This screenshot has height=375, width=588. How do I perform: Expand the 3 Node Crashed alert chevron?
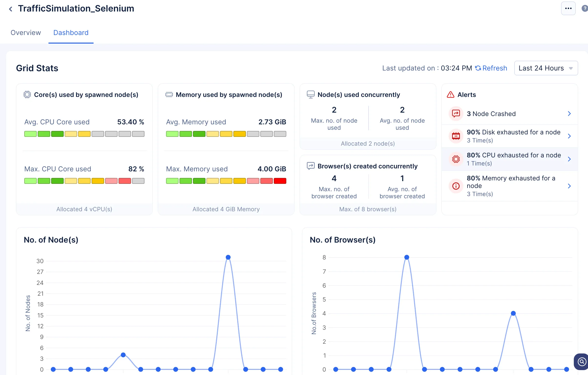[569, 114]
